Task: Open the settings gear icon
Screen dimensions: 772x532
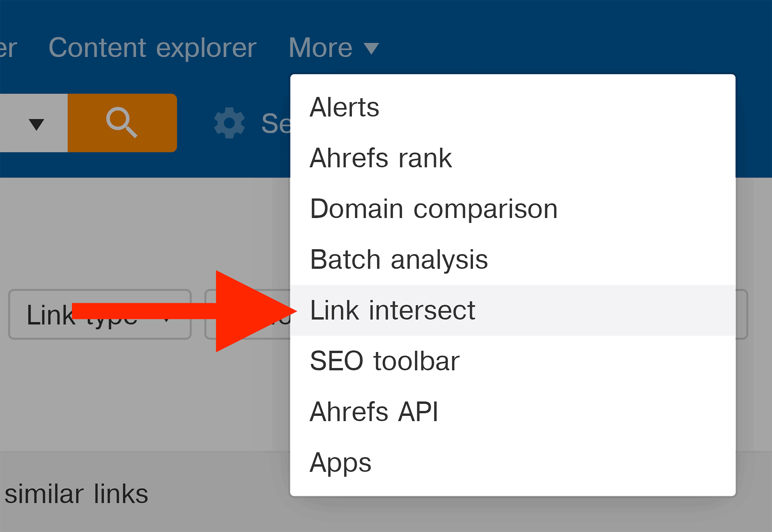Action: point(229,123)
